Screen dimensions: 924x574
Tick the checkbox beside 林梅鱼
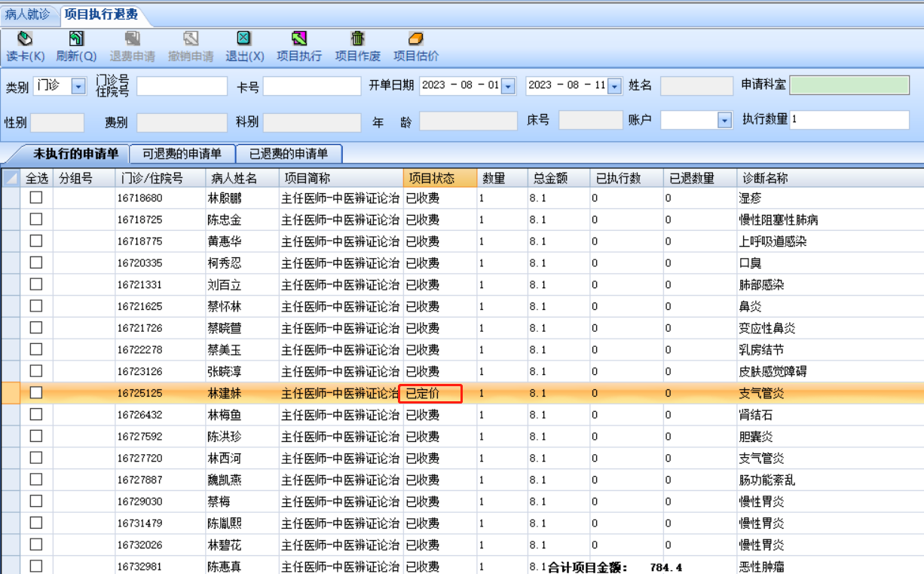point(36,414)
